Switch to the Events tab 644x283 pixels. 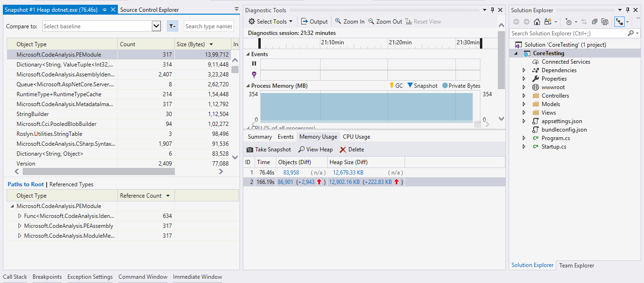285,137
